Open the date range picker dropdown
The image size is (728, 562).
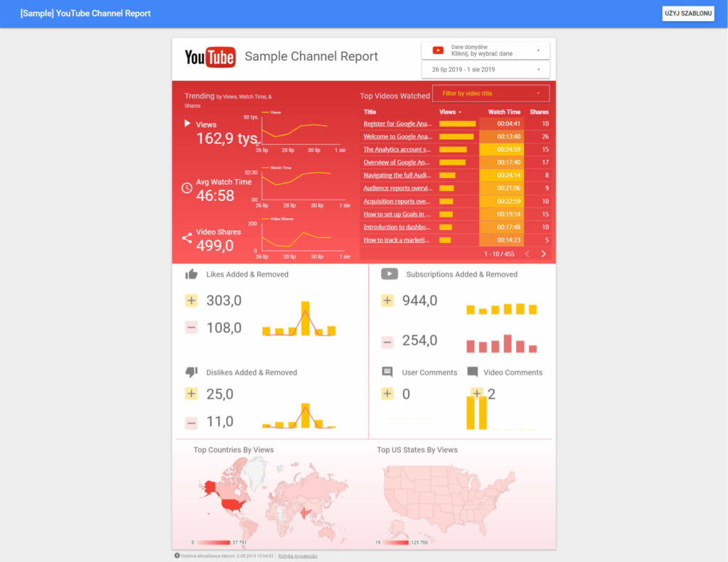click(x=486, y=70)
